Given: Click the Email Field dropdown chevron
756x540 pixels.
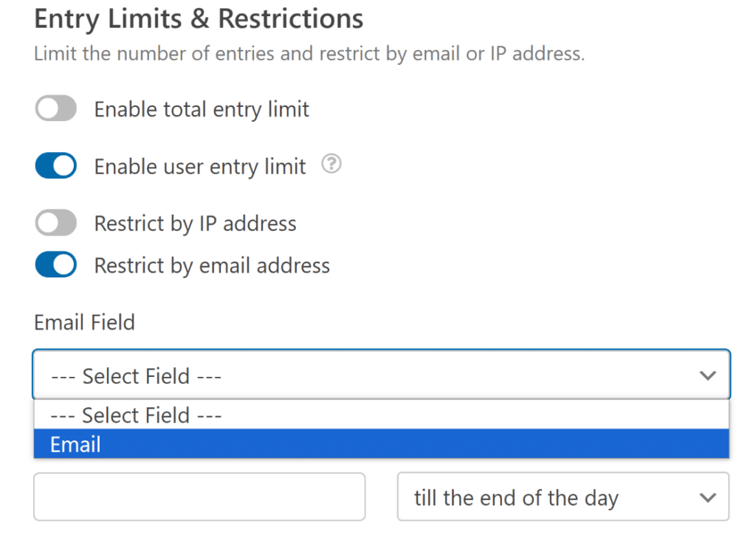Looking at the screenshot, I should (x=708, y=375).
